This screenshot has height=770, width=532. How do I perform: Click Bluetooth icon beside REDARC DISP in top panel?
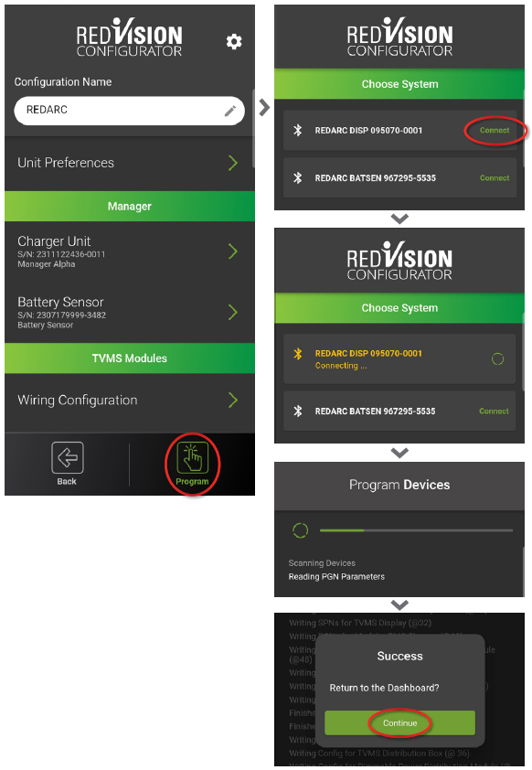click(x=297, y=130)
